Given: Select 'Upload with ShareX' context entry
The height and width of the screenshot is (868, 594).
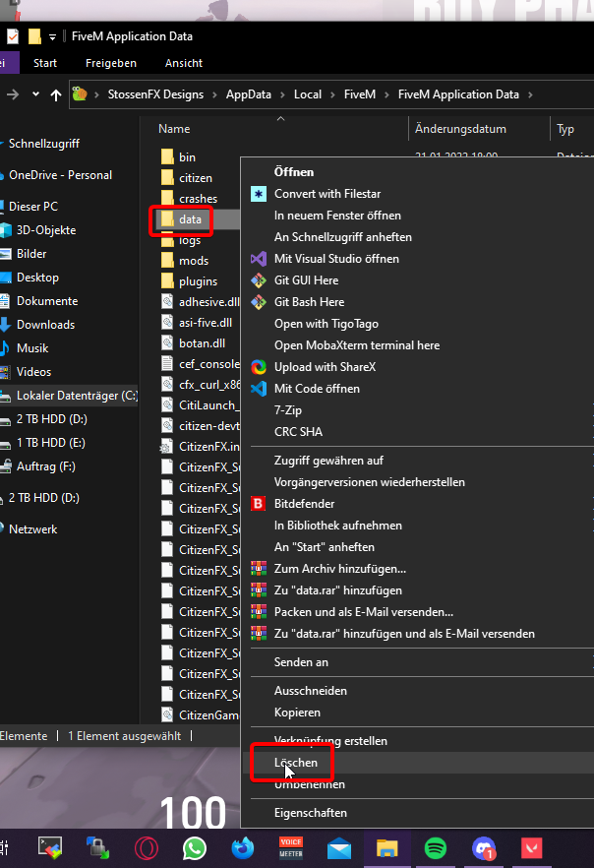Looking at the screenshot, I should point(325,367).
